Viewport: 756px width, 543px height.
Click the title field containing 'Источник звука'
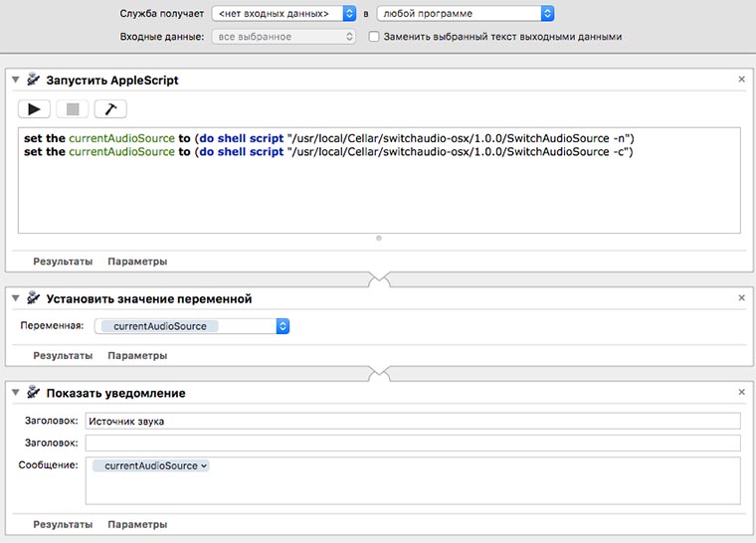[x=413, y=421]
